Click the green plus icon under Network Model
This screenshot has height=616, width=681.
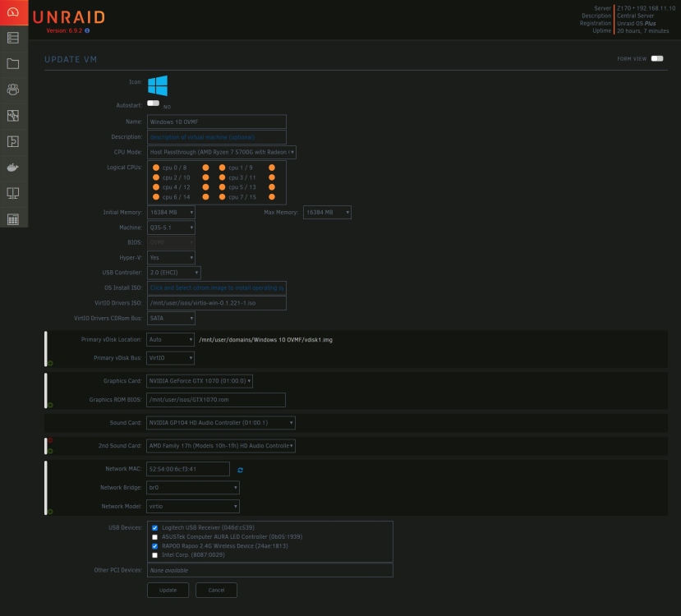click(50, 512)
